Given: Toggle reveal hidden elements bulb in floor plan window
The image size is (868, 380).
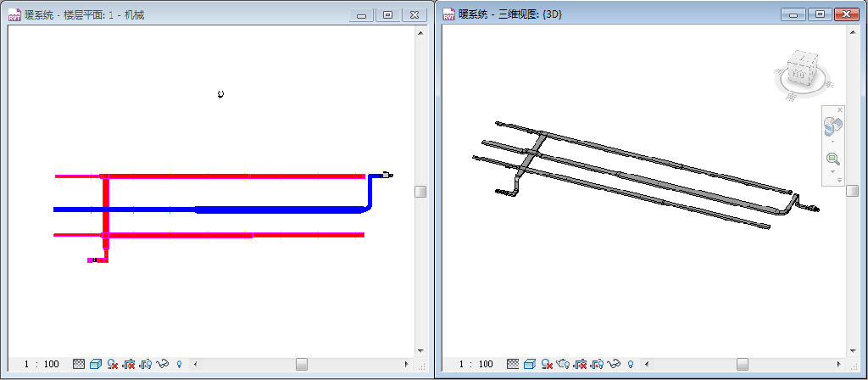Looking at the screenshot, I should pos(180,365).
